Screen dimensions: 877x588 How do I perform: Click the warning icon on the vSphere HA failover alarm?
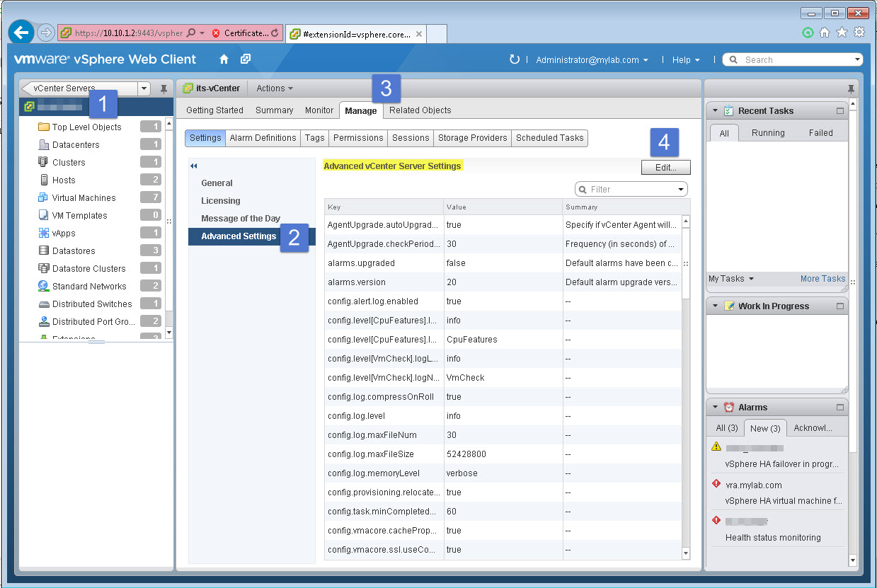tap(716, 447)
